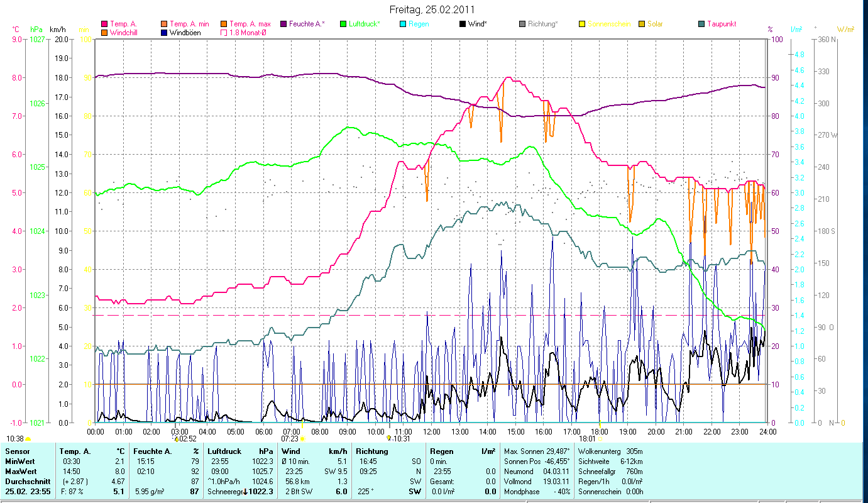Click the black Wind* legend swatch
This screenshot has width=868, height=503.
(x=463, y=24)
